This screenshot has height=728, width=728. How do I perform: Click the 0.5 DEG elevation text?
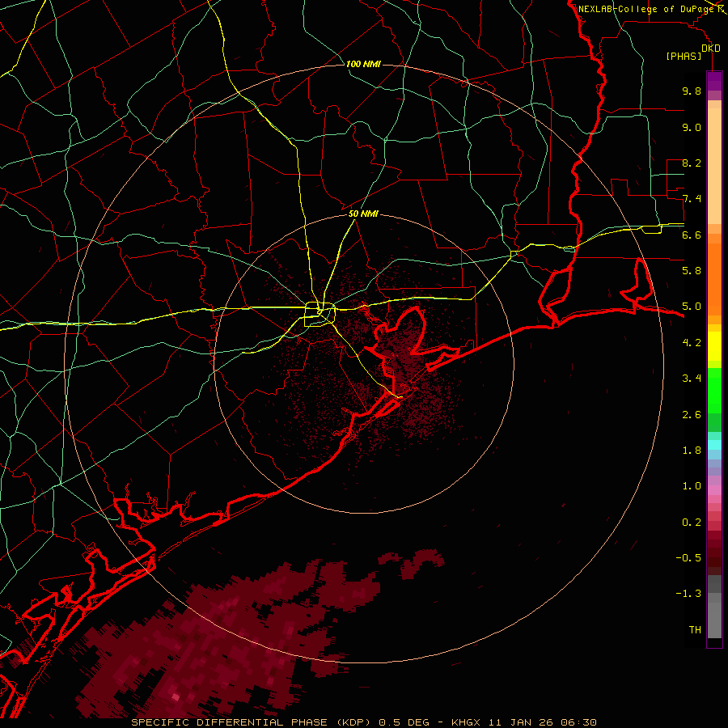tap(404, 722)
